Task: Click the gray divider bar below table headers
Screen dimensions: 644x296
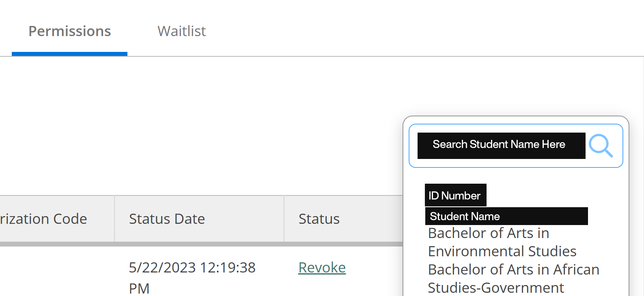Action: [203, 244]
